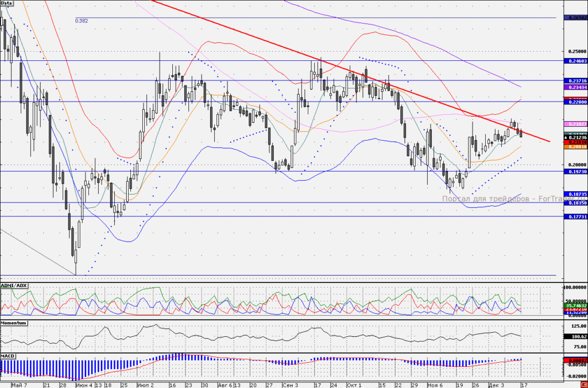
Task: Click the red scroll icon in bottom-right corner
Action: [585, 385]
